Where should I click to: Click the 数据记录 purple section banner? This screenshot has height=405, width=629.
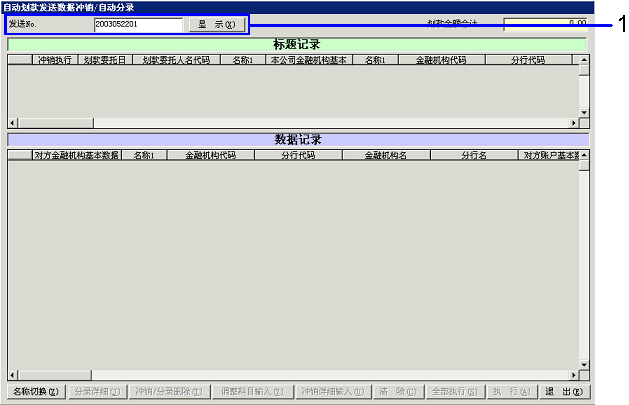(x=298, y=140)
